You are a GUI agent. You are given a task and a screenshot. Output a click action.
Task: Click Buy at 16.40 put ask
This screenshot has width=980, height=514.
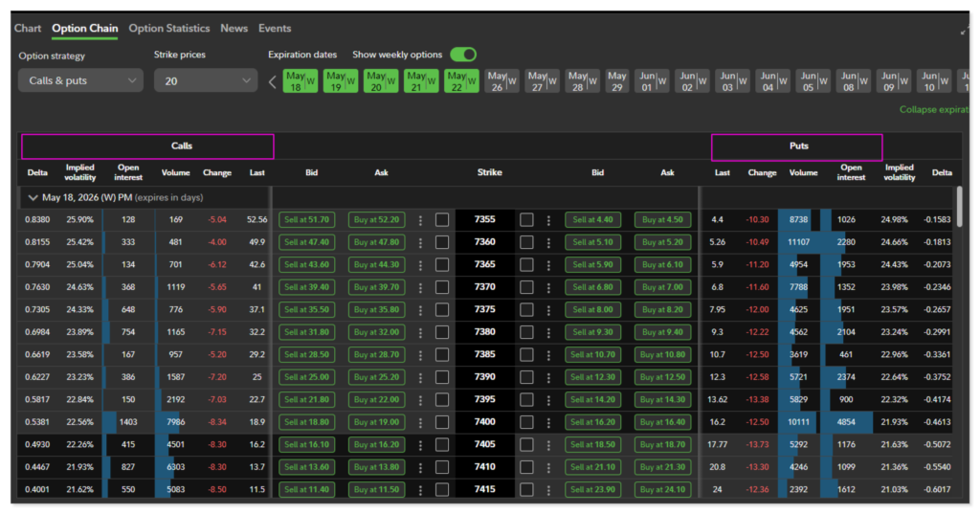tap(662, 422)
